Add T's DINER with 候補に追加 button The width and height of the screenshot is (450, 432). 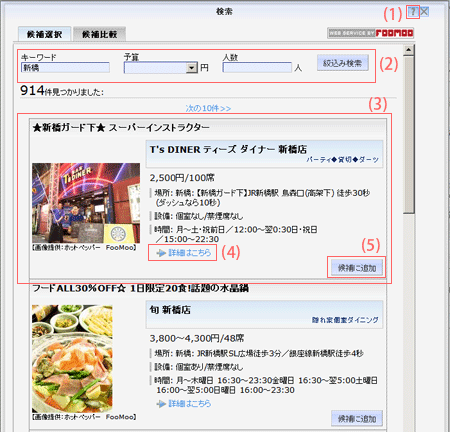tap(357, 268)
